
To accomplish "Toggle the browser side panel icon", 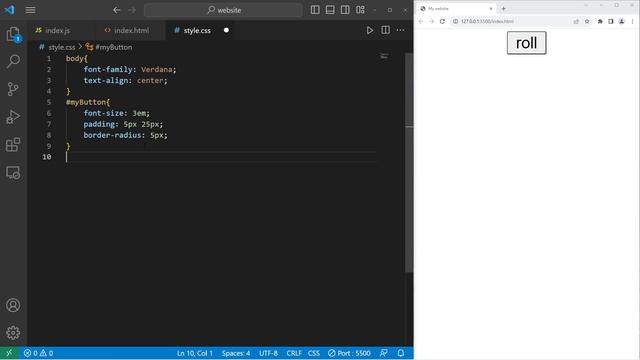I will (x=611, y=21).
